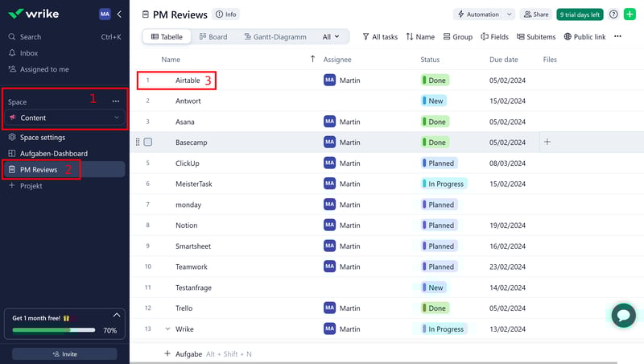Click the Files column header
This screenshot has height=364, width=644.
550,60
